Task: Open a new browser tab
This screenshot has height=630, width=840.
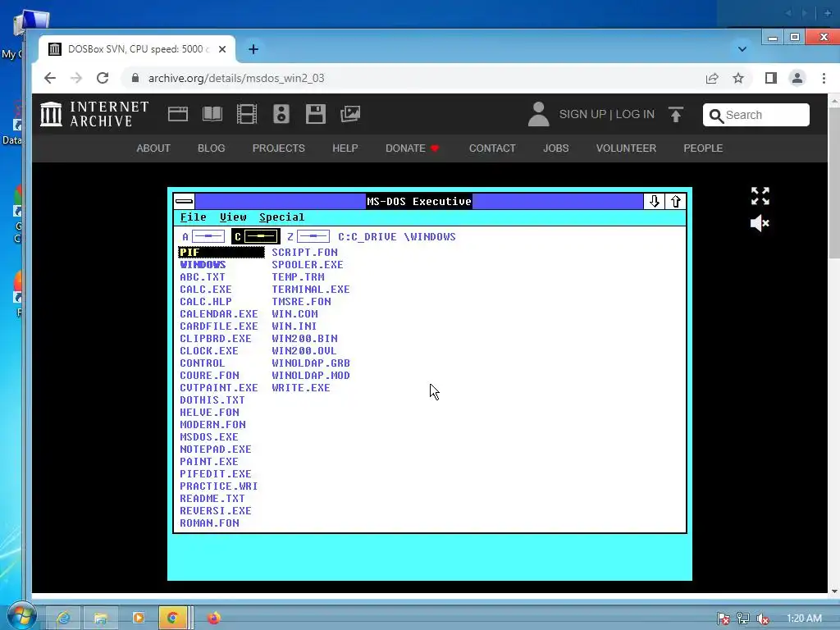Action: click(x=253, y=49)
